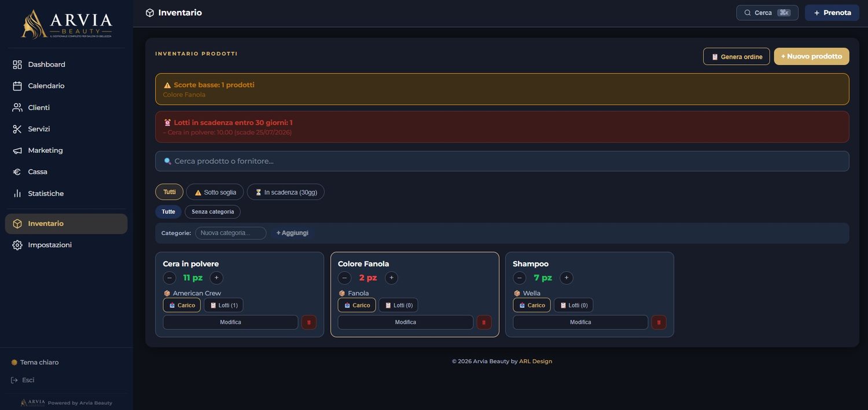
Task: Select the Tutti filter
Action: click(170, 192)
